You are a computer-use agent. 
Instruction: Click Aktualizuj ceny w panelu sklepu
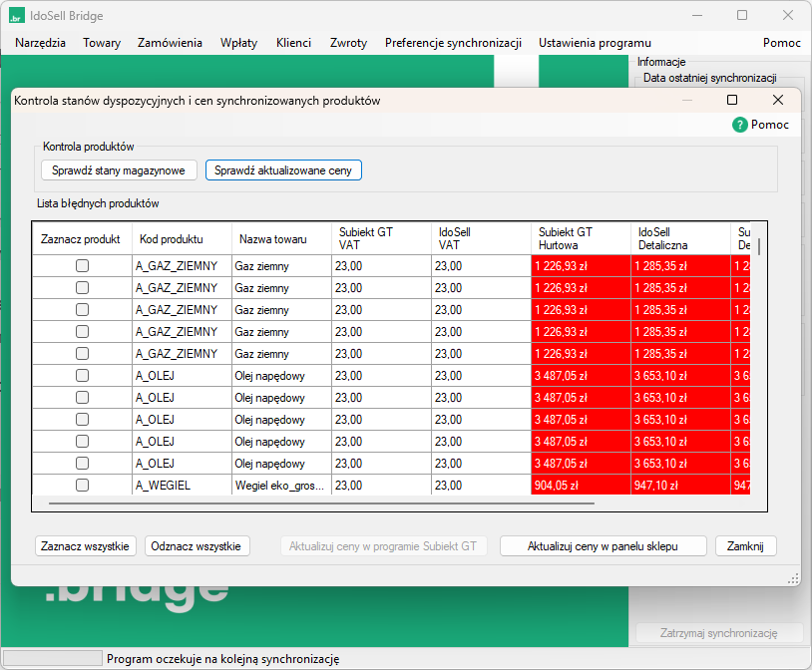[x=603, y=546]
